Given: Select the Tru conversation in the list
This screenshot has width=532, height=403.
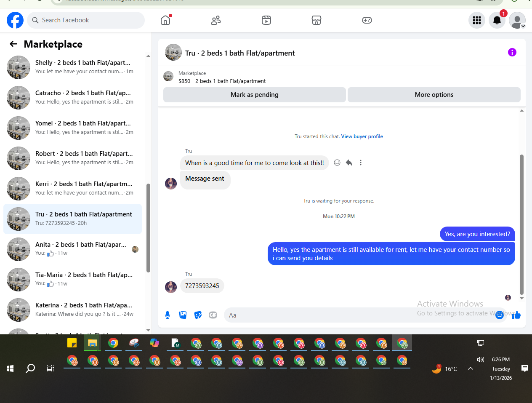Looking at the screenshot, I should (72, 219).
